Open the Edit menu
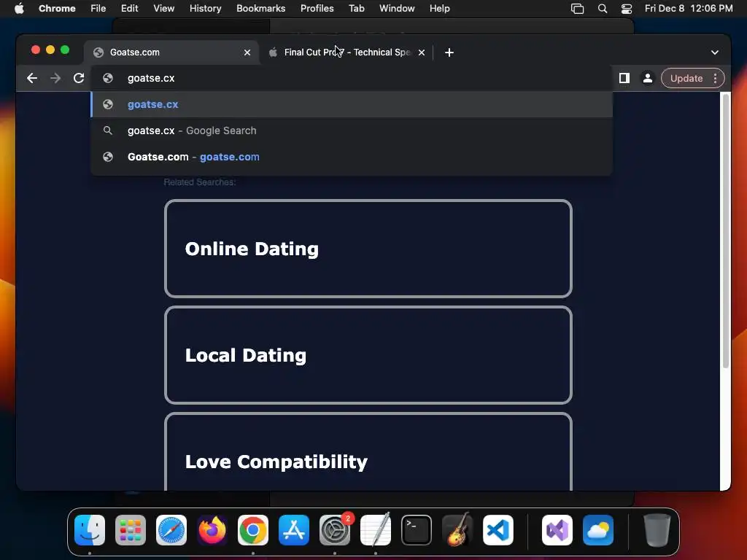Screen dimensions: 747x560 pos(129,8)
